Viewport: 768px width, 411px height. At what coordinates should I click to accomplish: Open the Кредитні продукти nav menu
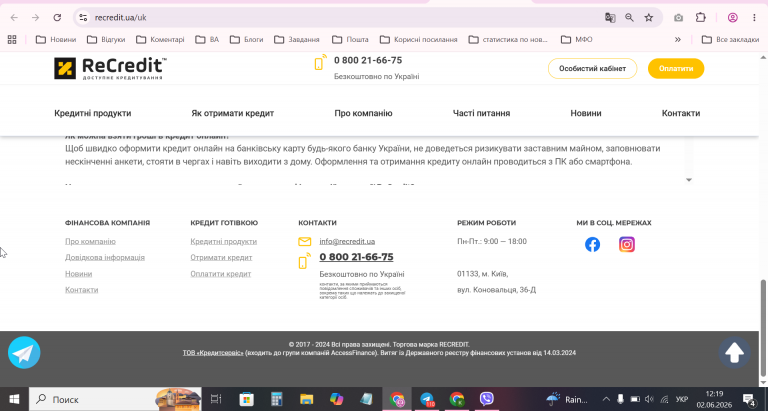(93, 113)
